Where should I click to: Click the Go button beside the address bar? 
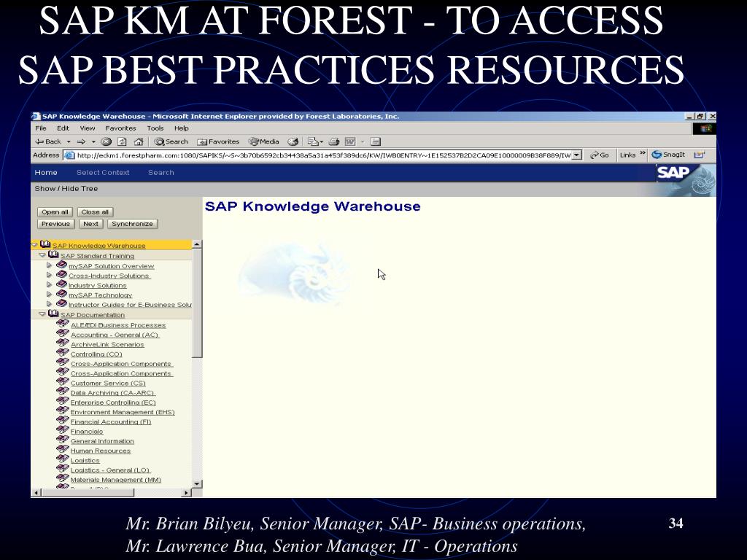pyautogui.click(x=600, y=155)
